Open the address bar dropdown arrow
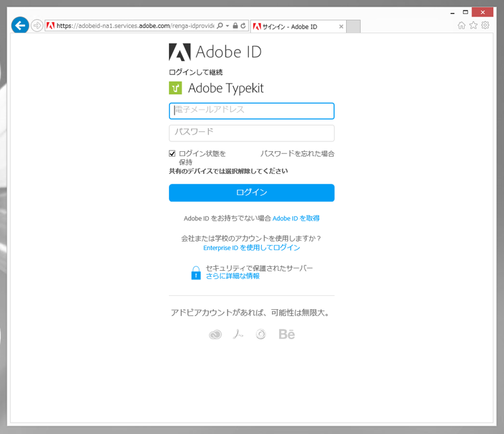The height and width of the screenshot is (434, 504). coord(227,25)
